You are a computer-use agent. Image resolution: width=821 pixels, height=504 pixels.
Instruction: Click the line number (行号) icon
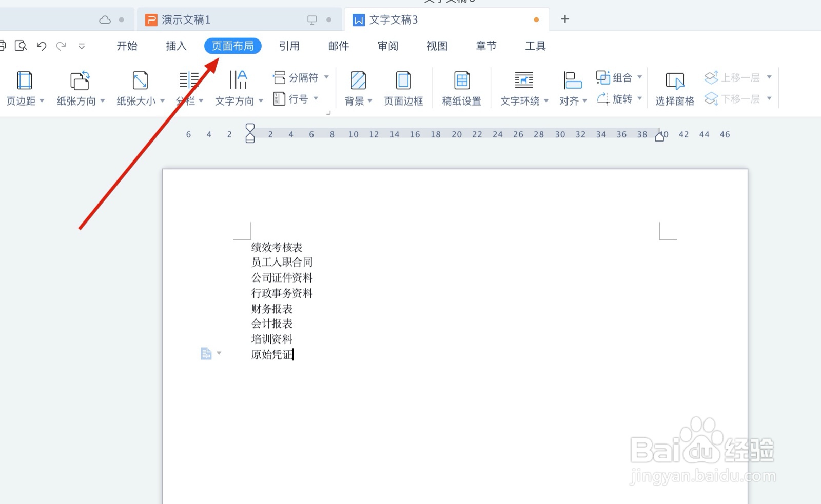[x=279, y=98]
